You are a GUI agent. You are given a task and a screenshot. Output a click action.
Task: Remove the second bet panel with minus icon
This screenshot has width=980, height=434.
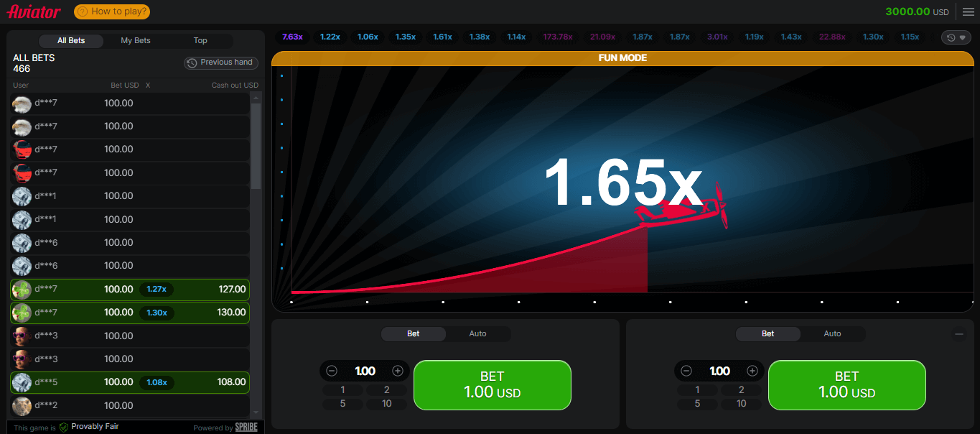(959, 334)
